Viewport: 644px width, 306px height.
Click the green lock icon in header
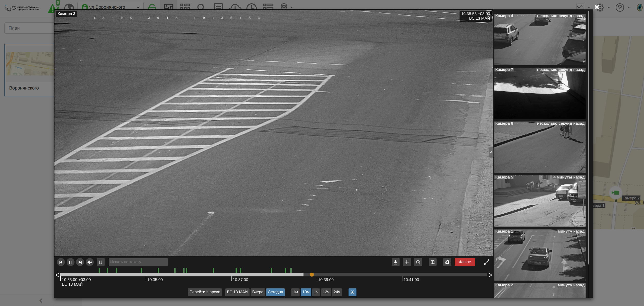click(152, 7)
